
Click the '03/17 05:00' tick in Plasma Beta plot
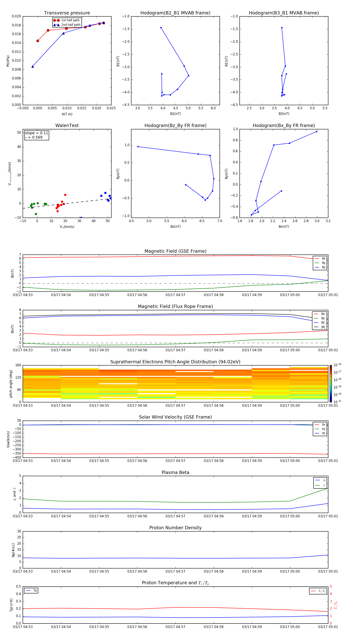click(x=290, y=516)
